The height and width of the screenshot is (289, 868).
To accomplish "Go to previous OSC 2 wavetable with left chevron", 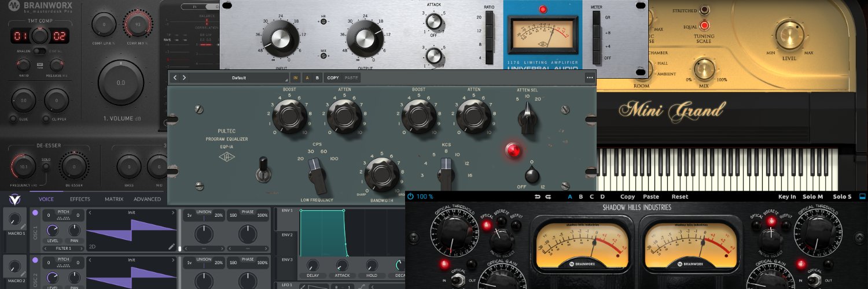I will 90,260.
